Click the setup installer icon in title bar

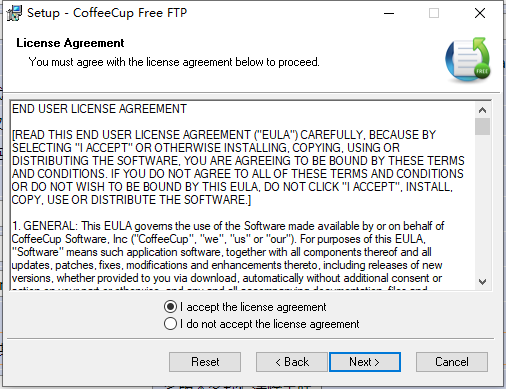tap(14, 13)
